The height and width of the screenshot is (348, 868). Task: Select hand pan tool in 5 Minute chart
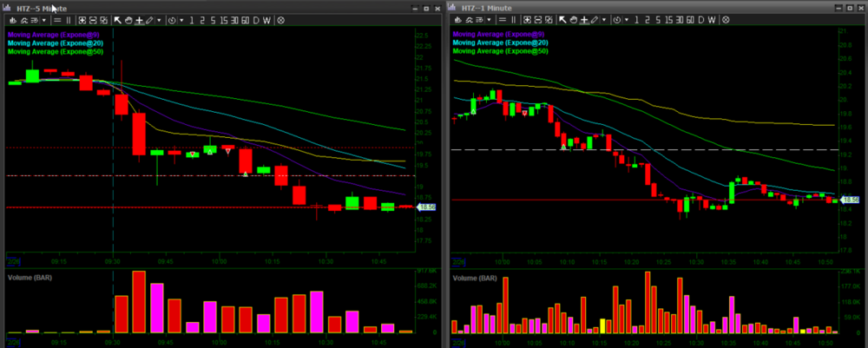[128, 19]
